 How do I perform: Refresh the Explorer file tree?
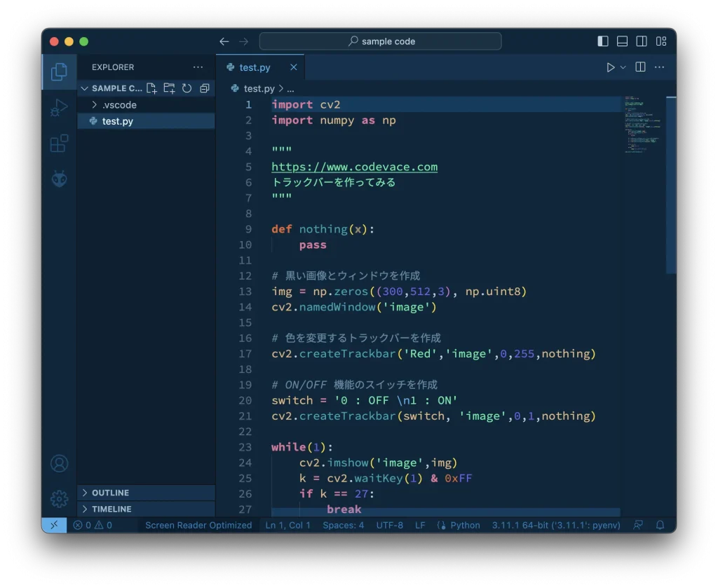187,88
